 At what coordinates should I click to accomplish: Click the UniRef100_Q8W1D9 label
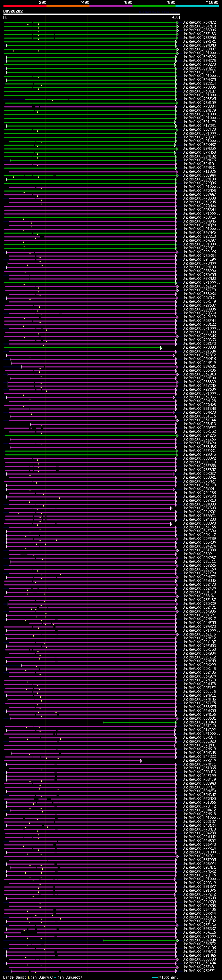199,103
